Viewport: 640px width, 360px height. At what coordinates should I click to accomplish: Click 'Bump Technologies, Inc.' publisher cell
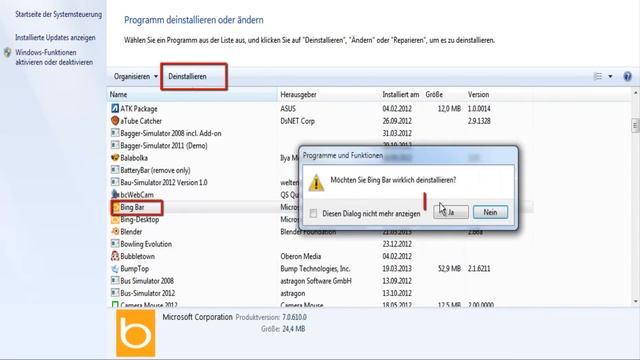[315, 269]
